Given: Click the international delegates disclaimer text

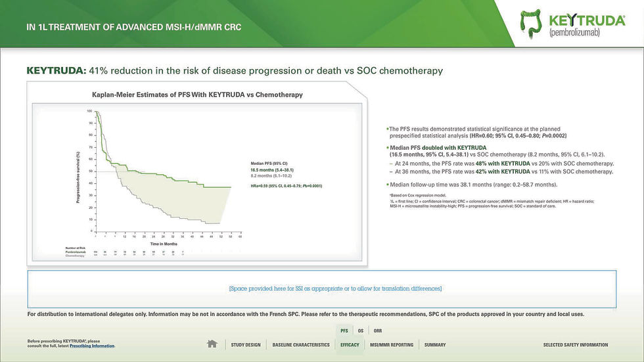Looking at the screenshot, I should pos(306,314).
